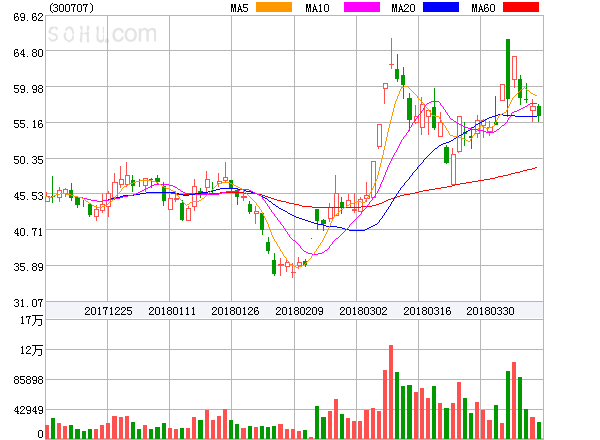Click the tallest red volume bar
This screenshot has height=440, width=600.
click(x=391, y=392)
